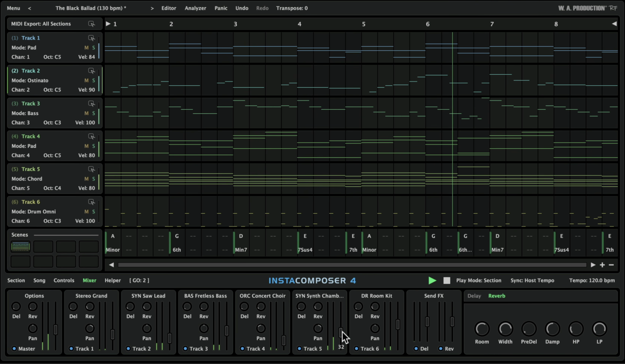The width and height of the screenshot is (625, 364).
Task: Mute Track 4
Action: pos(86,146)
